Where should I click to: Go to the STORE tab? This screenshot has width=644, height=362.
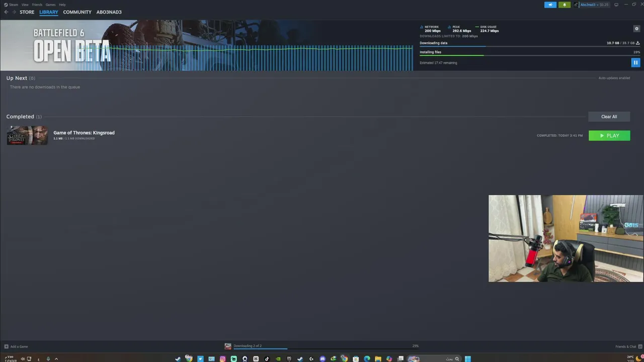(x=27, y=12)
